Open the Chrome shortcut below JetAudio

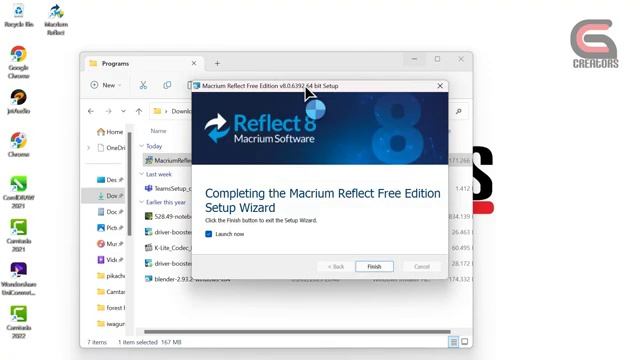click(18, 145)
